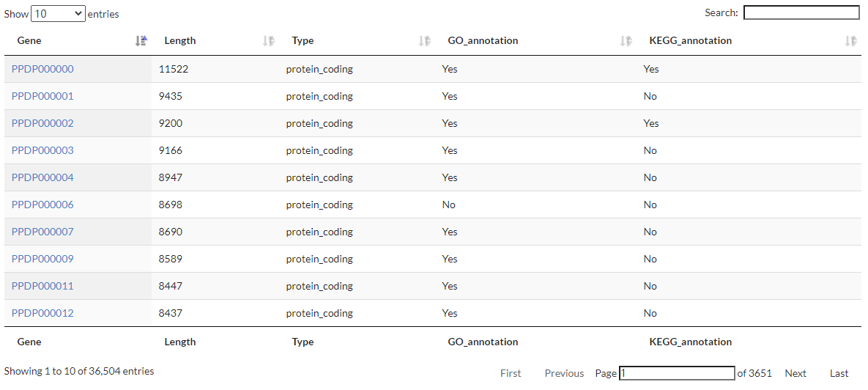Screen dimensions: 868x390
Task: Click sort icon in Length column header
Action: tap(268, 41)
